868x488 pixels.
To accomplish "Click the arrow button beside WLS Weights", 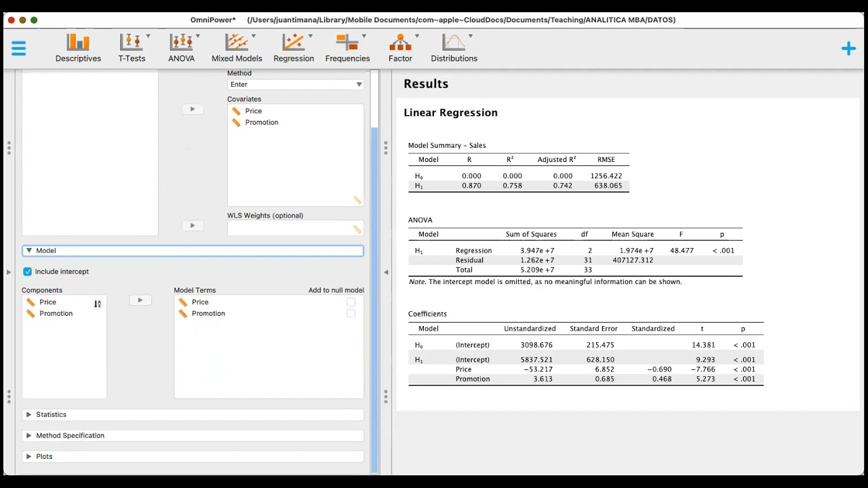I will (x=193, y=226).
